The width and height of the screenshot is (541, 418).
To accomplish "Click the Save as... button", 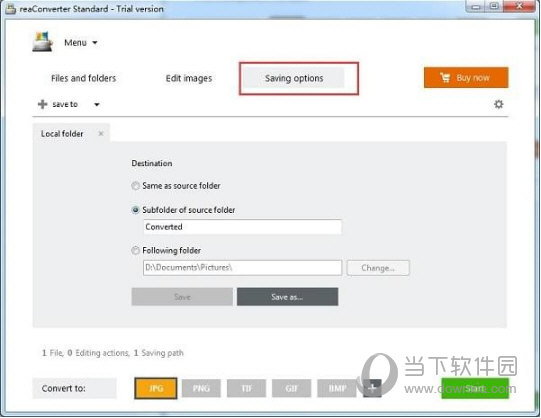I will pyautogui.click(x=287, y=297).
